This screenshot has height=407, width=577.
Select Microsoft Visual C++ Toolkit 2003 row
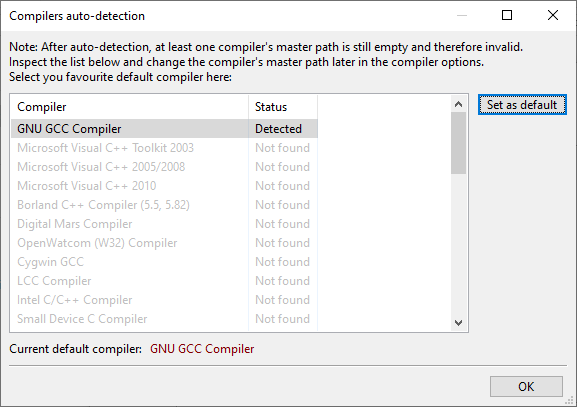click(164, 148)
